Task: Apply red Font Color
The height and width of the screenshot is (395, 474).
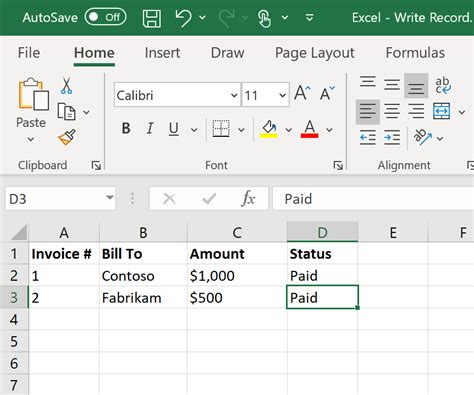Action: [309, 129]
